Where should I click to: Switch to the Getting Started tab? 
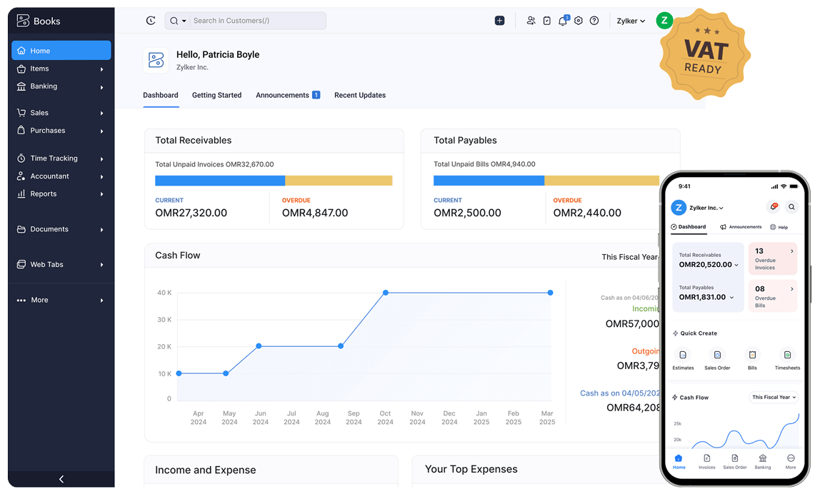216,95
